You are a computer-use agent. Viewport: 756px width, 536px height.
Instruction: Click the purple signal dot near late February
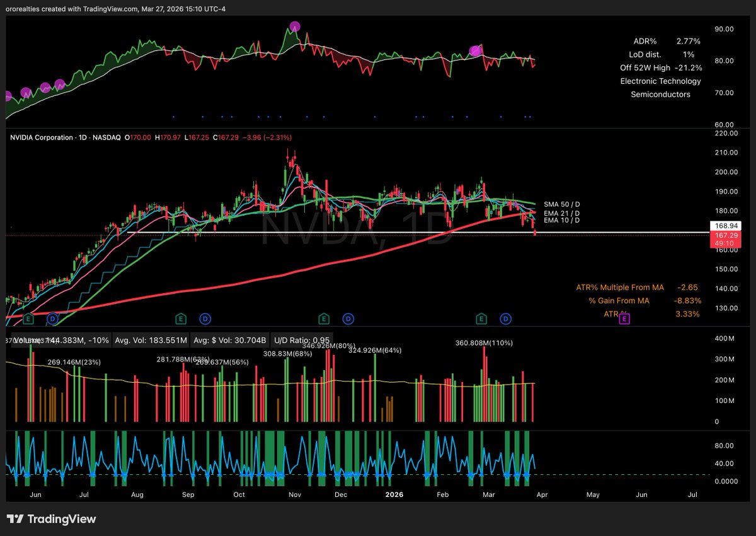point(476,50)
